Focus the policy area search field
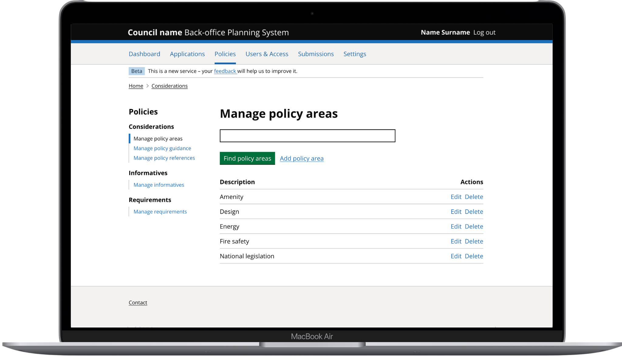622x364 pixels. [307, 136]
